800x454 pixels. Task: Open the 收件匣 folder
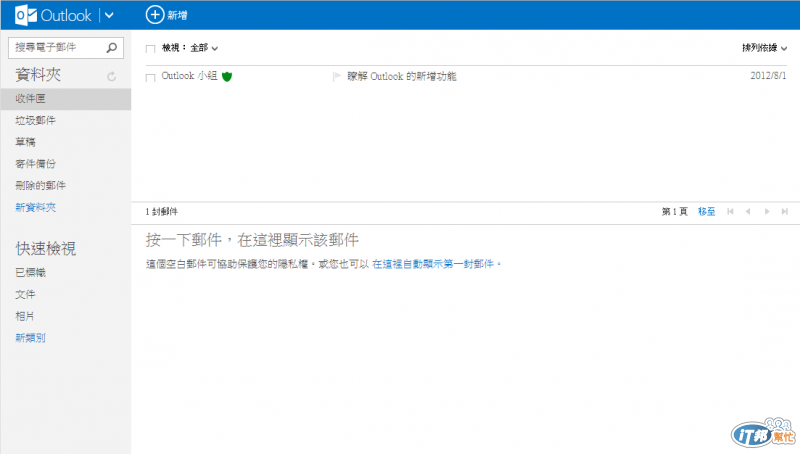66,98
